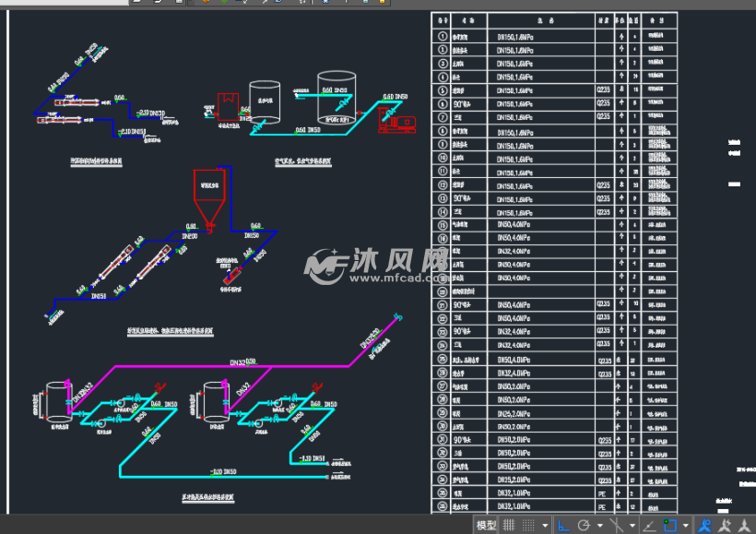The height and width of the screenshot is (534, 756).
Task: Switch to the 模型 model space tab
Action: point(486,526)
